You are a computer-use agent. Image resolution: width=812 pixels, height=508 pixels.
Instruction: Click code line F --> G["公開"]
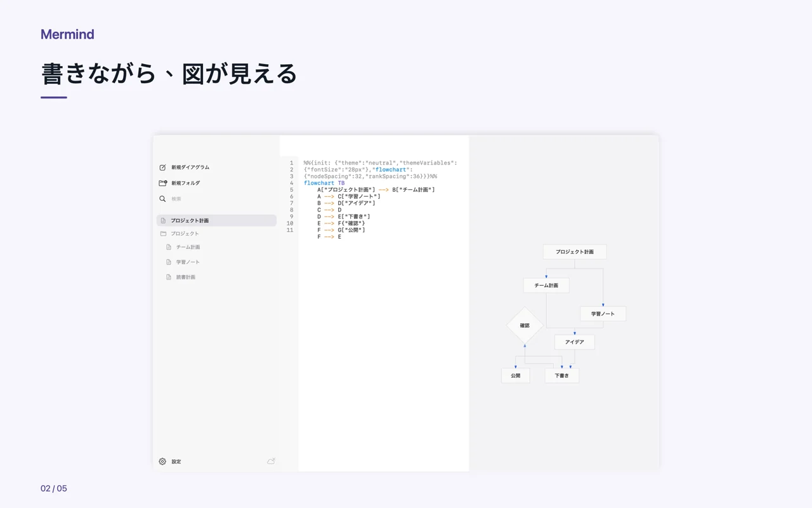click(341, 230)
